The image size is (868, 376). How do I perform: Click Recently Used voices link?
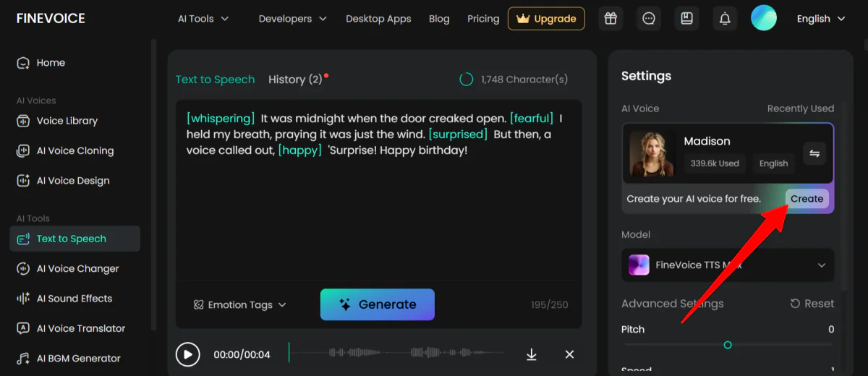[801, 108]
